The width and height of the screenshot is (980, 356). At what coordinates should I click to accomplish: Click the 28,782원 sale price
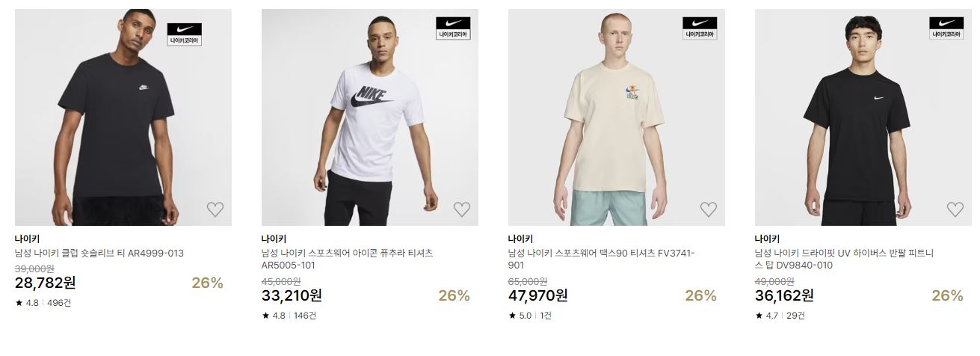(x=46, y=283)
